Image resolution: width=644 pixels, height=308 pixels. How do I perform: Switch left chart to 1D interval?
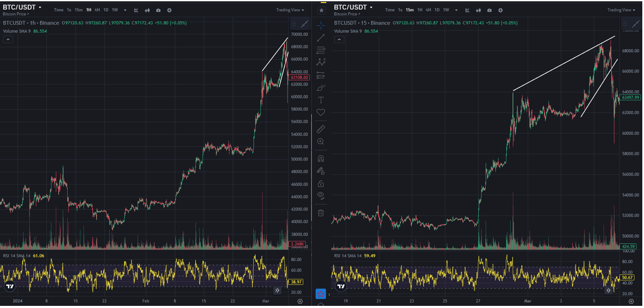106,10
